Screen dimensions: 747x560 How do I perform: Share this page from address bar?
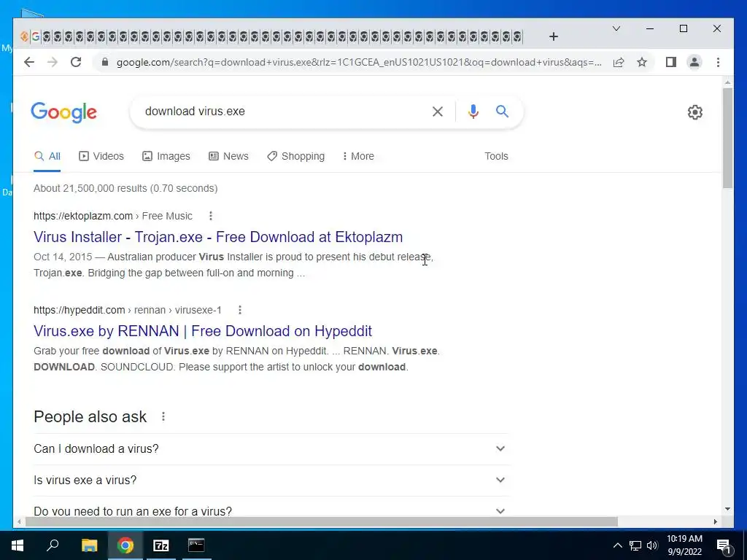pyautogui.click(x=619, y=62)
